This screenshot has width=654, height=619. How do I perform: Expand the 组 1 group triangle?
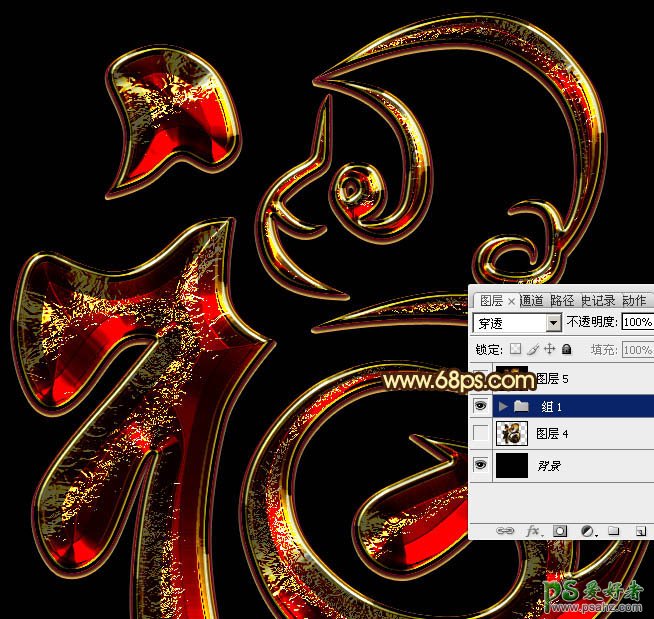click(503, 406)
